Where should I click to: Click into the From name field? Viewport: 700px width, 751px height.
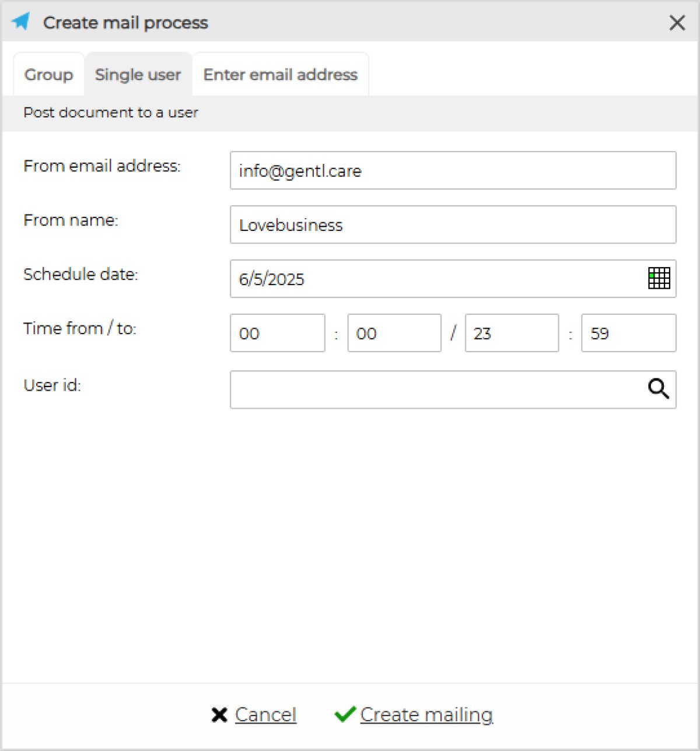click(x=453, y=224)
